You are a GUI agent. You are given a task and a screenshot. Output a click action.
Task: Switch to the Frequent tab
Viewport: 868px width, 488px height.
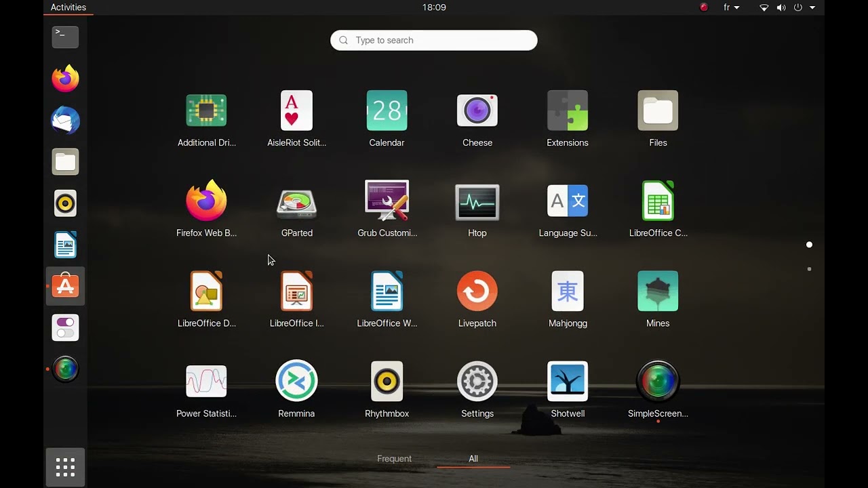[x=394, y=459]
